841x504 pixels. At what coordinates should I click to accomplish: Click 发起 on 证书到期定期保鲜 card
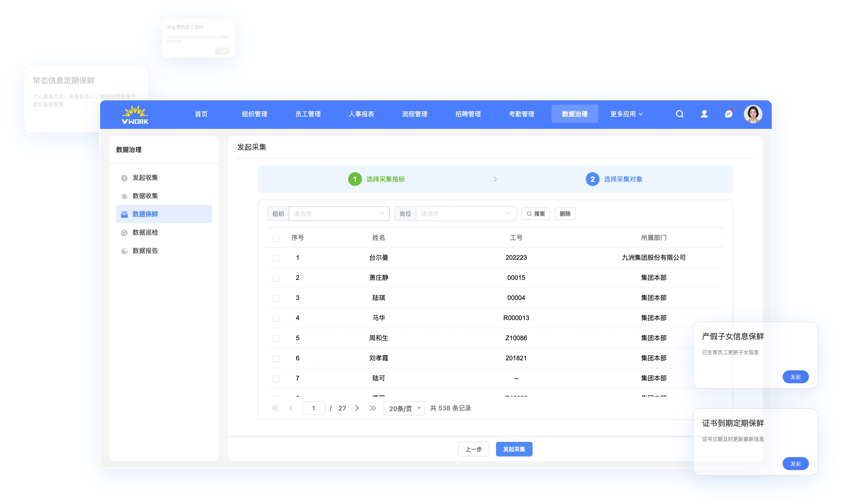click(796, 464)
